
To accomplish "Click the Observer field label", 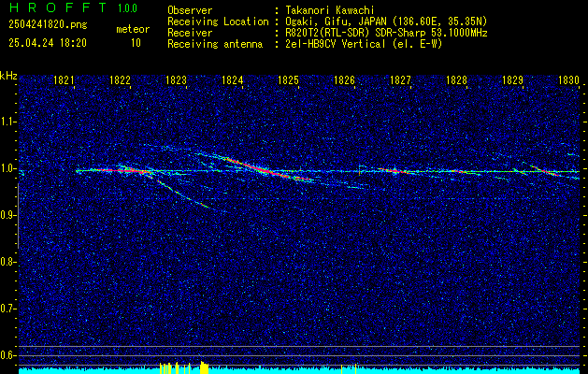I will tap(190, 10).
